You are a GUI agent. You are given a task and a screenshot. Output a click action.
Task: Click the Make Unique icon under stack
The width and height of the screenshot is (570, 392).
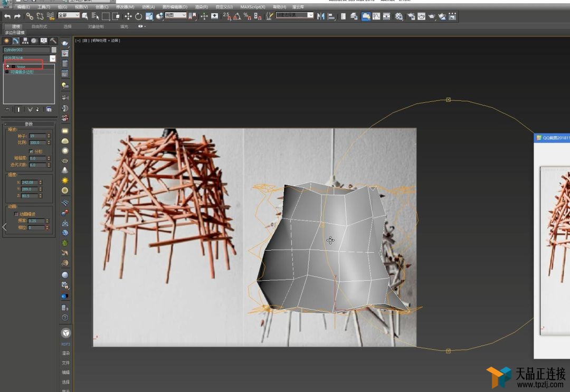30,109
